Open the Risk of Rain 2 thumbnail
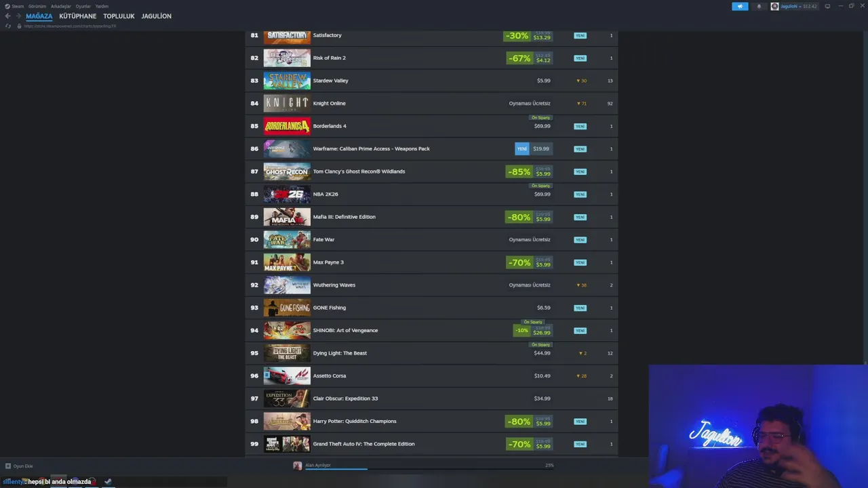This screenshot has width=868, height=488. tap(287, 58)
